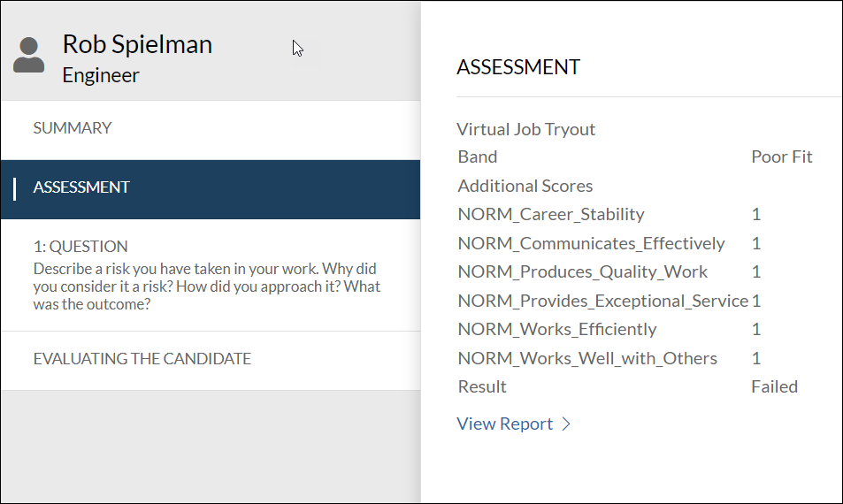The height and width of the screenshot is (504, 843).
Task: Click the Assessment panel heading
Action: (518, 67)
